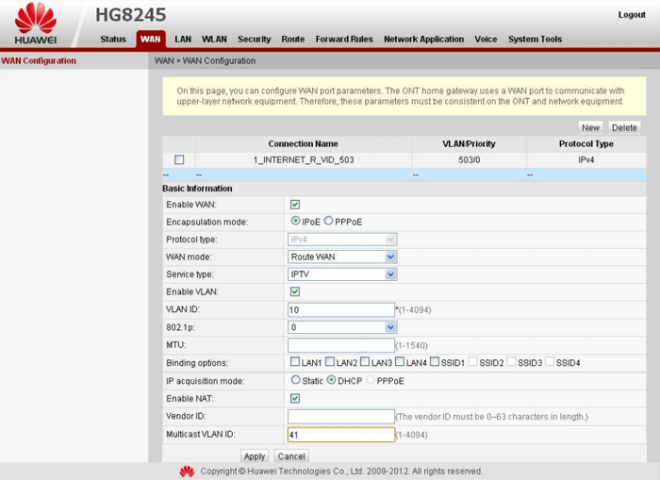Image resolution: width=660 pixels, height=480 pixels.
Task: Choose the IPoE encapsulation mode
Action: [x=295, y=221]
